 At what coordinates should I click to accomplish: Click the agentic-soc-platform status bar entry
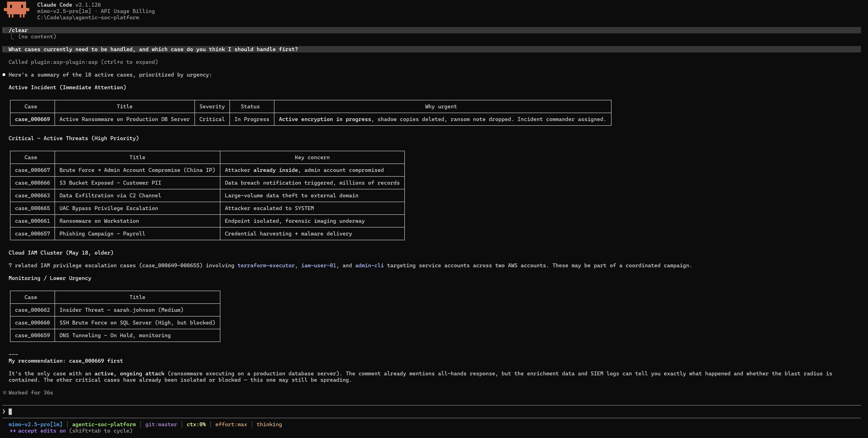point(104,425)
